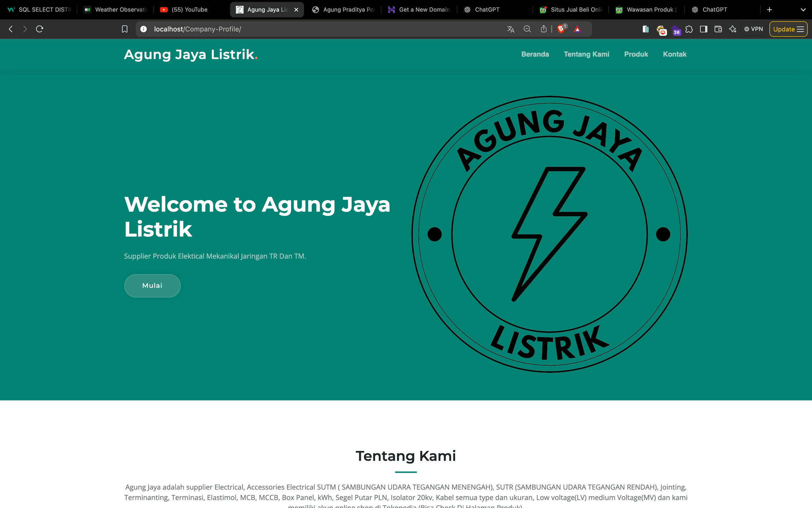The height and width of the screenshot is (508, 812).
Task: Click the zoom out magnifier icon
Action: (527, 29)
